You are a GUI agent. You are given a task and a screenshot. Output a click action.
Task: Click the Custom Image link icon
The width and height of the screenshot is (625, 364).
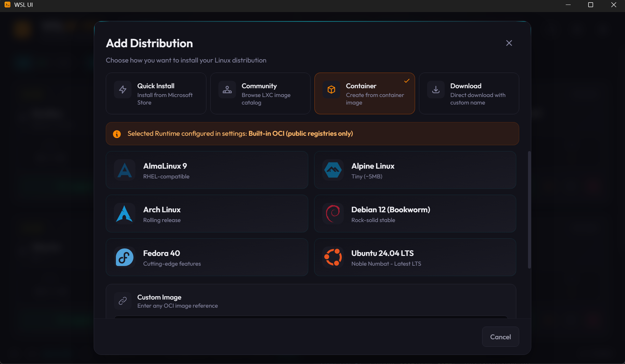tap(123, 301)
